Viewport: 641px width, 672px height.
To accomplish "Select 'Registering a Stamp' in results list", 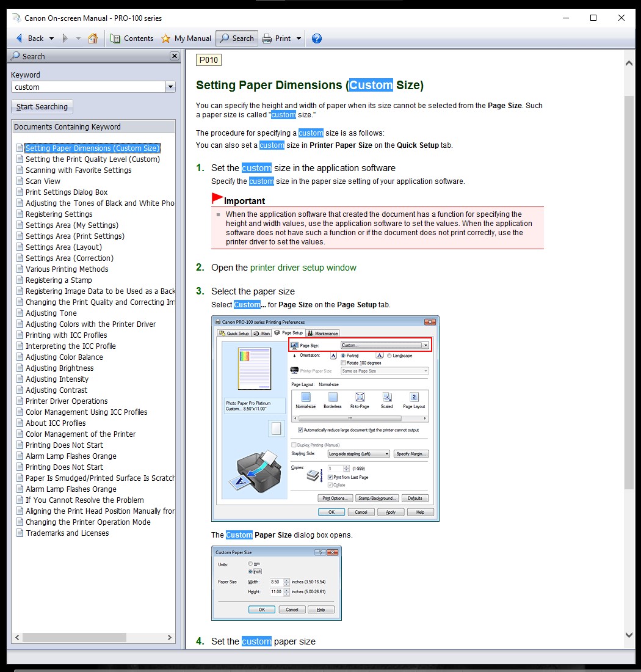I will pos(59,280).
